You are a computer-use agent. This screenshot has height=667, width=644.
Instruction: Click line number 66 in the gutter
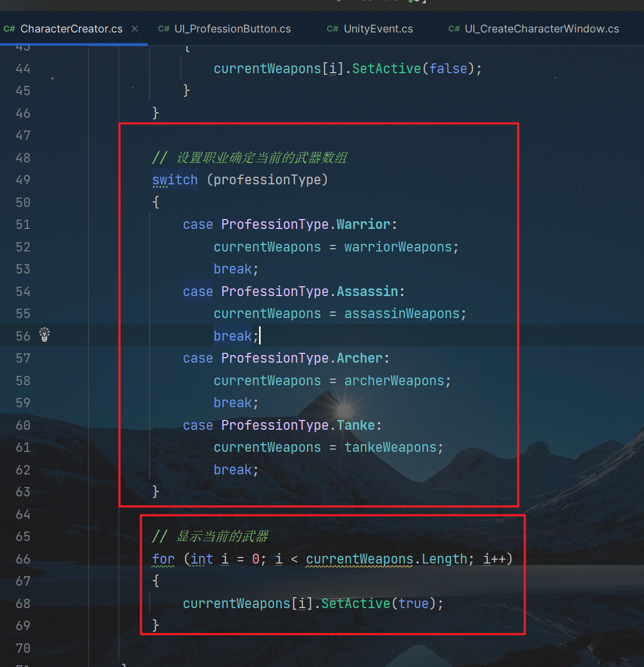23,559
